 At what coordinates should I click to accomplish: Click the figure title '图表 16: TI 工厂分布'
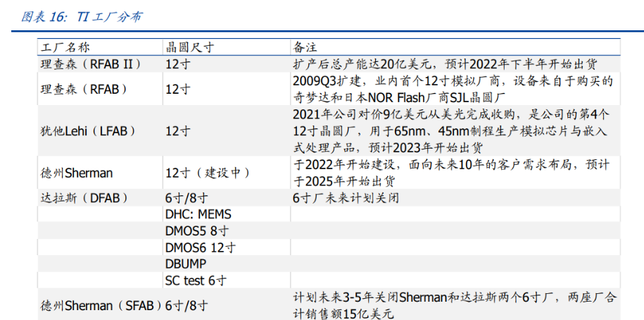(x=82, y=17)
